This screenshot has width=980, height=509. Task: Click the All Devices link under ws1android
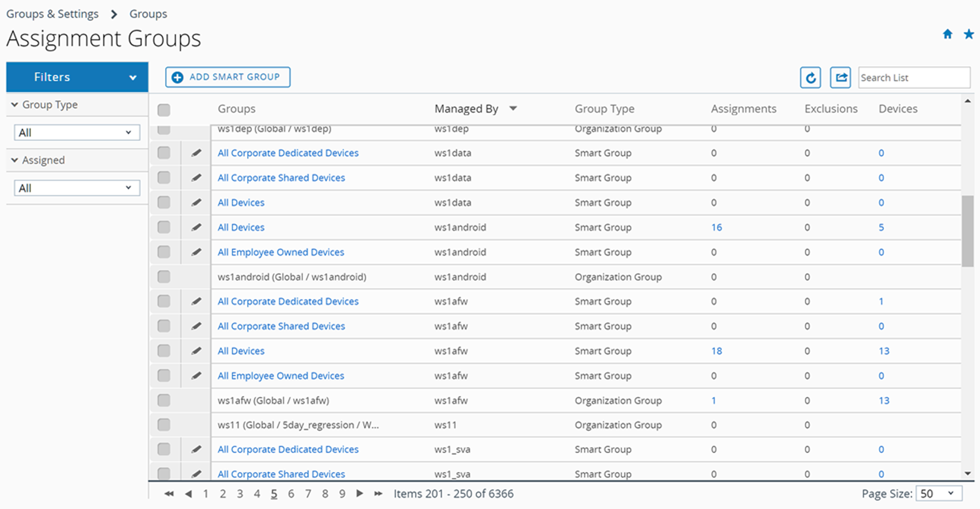tap(240, 227)
